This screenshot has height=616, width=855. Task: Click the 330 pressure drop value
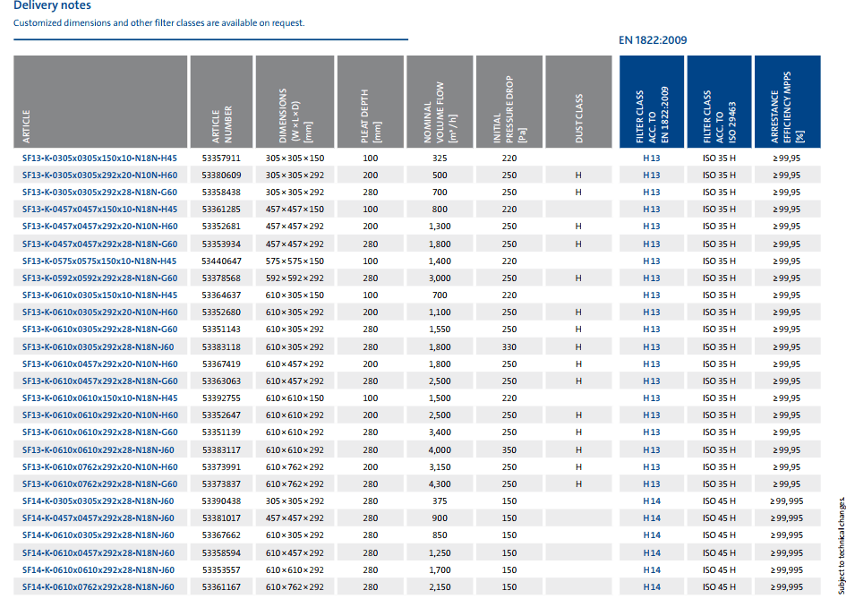pos(509,346)
